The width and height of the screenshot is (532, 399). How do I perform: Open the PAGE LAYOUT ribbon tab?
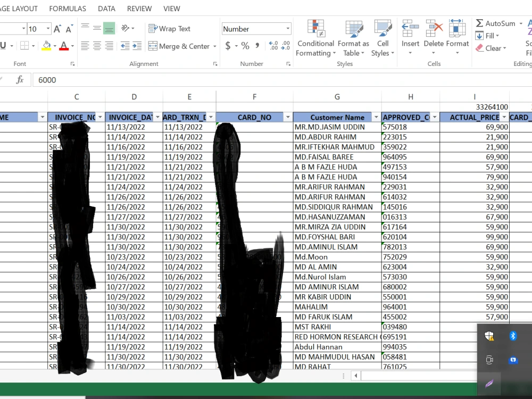18,9
